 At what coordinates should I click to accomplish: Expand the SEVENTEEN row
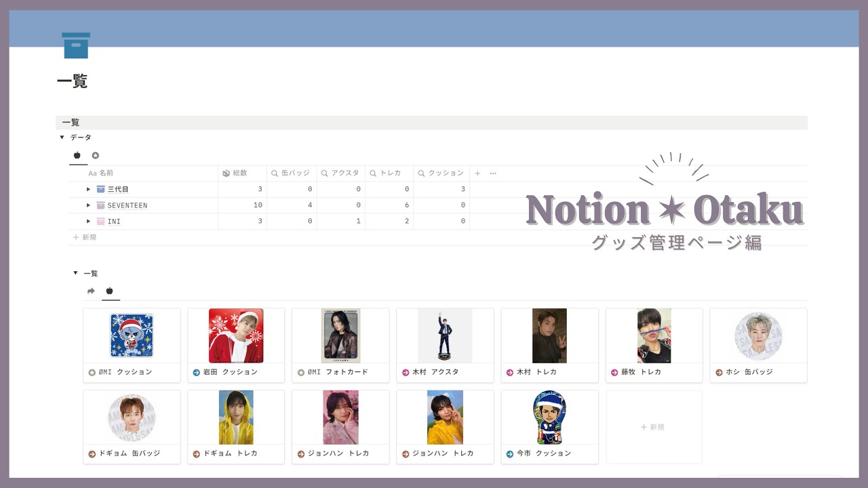coord(88,205)
